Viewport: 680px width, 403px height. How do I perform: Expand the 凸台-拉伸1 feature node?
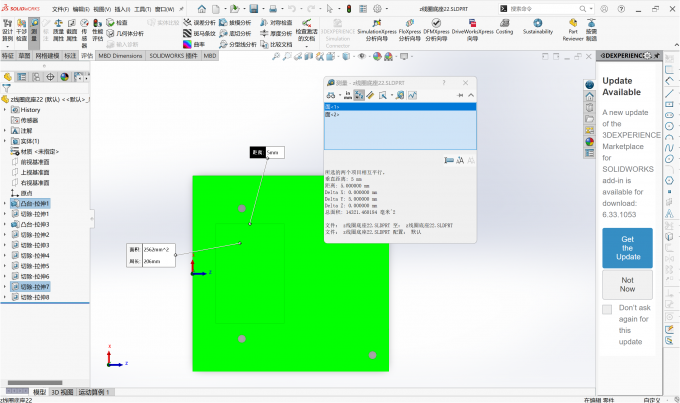click(x=5, y=203)
